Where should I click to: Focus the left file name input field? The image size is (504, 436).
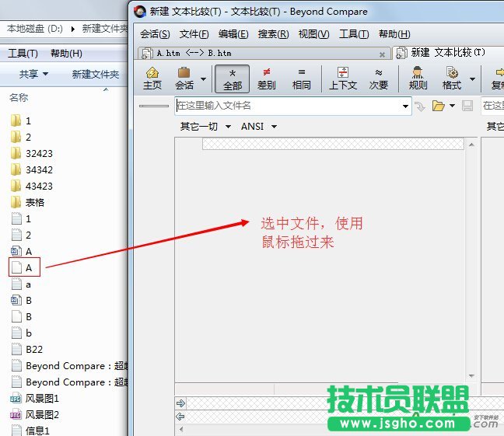point(288,106)
